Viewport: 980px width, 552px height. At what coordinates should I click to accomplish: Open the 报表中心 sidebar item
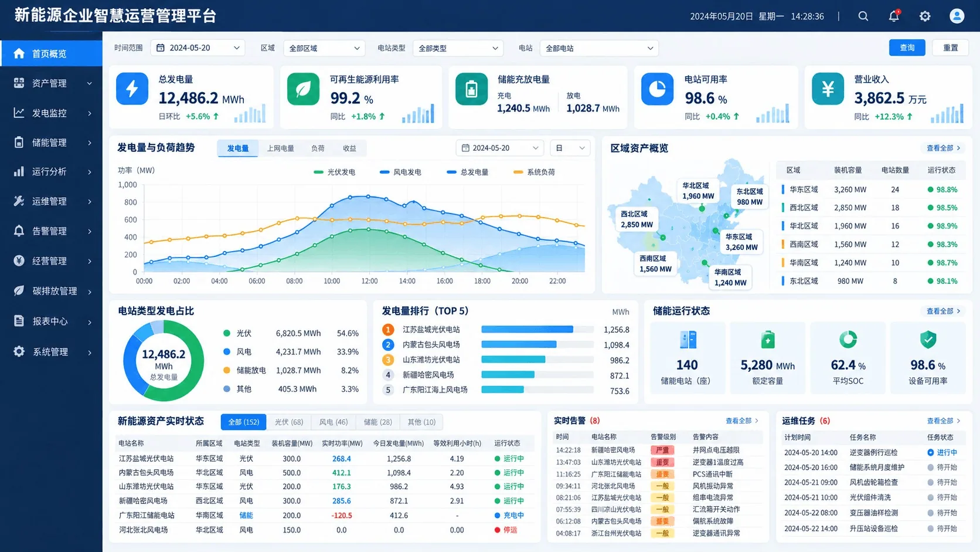pyautogui.click(x=52, y=321)
